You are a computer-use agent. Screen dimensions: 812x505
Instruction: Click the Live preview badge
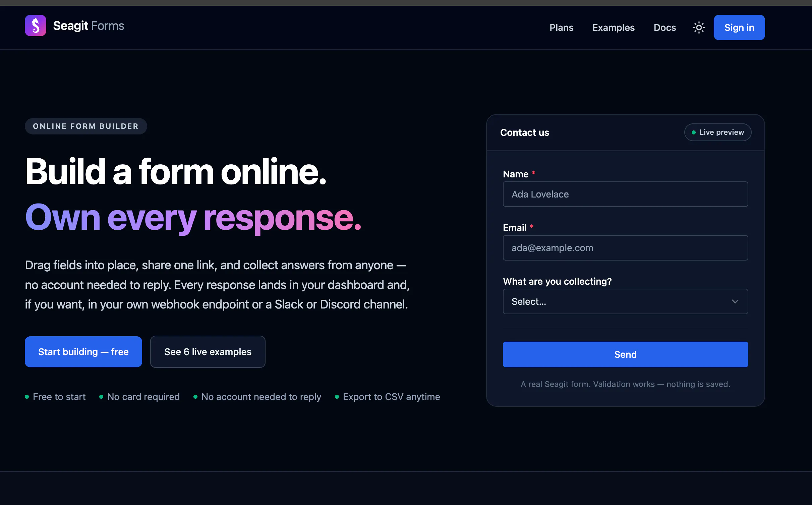pos(717,132)
